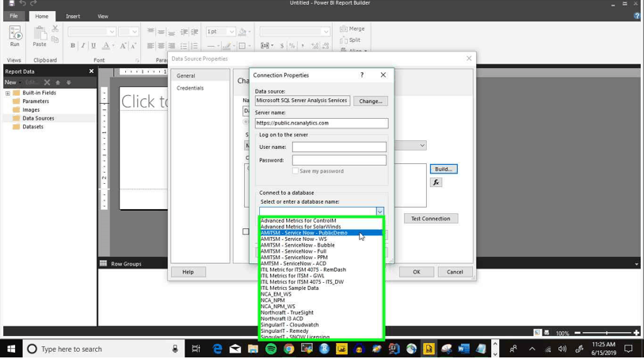This screenshot has height=359, width=644.
Task: Click the Build... button
Action: tap(444, 169)
